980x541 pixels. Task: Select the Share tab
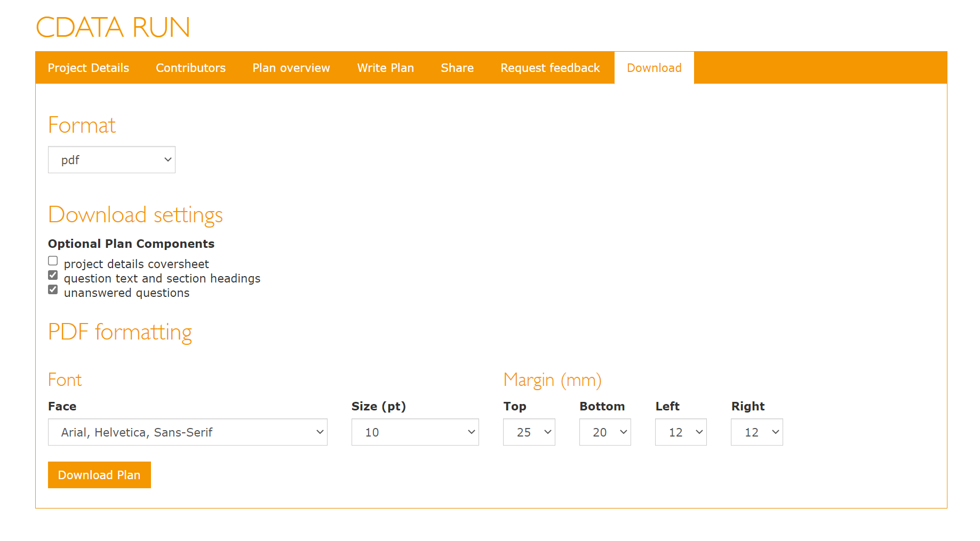pos(457,68)
